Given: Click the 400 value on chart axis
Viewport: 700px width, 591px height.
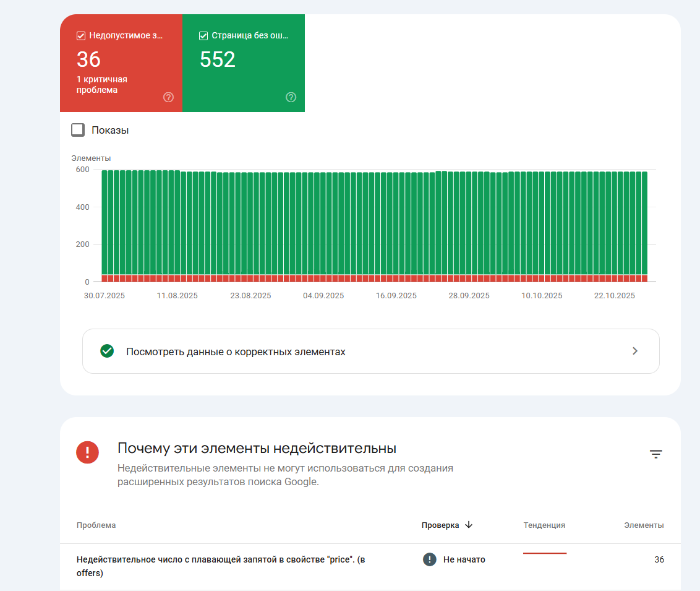Looking at the screenshot, I should 83,207.
